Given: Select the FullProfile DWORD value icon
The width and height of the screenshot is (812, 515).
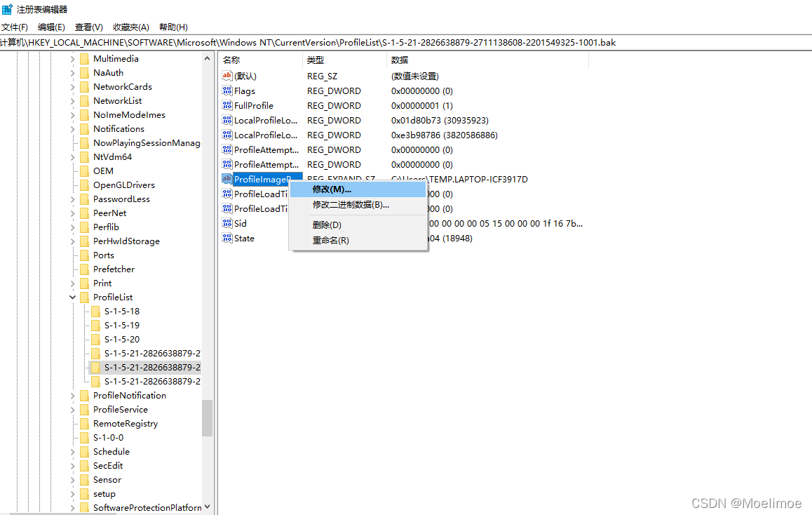Looking at the screenshot, I should pos(226,105).
